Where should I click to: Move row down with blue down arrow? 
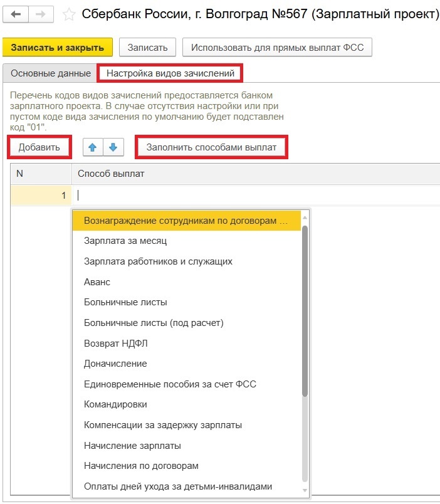(x=113, y=147)
